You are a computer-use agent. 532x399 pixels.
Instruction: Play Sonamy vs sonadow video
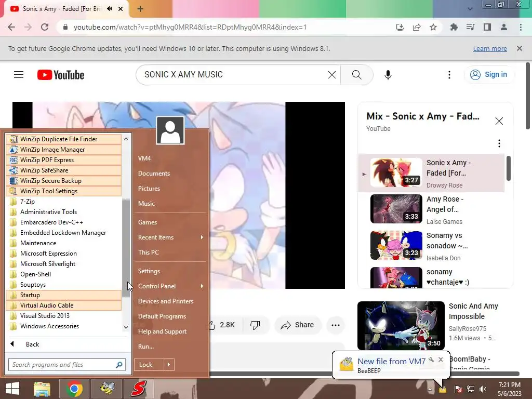coord(431,246)
